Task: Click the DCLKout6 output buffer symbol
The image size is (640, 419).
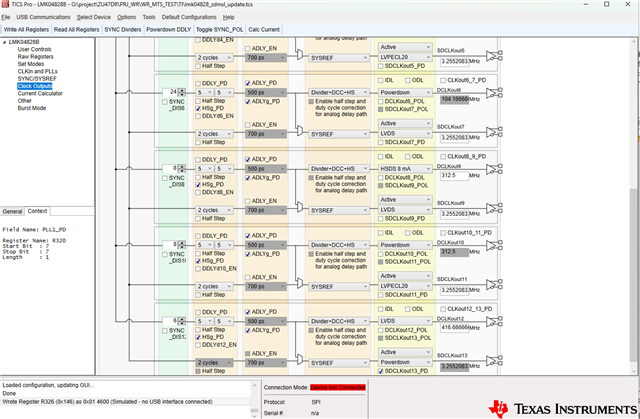Action: 494,93
